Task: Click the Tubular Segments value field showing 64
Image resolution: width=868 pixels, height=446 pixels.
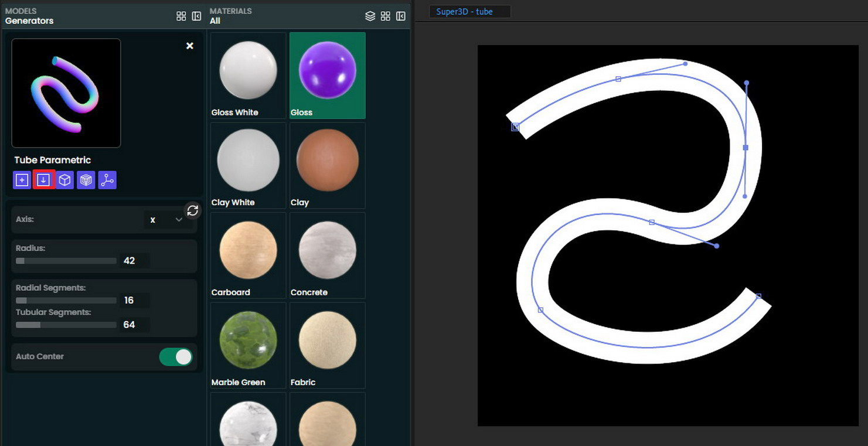Action: click(x=135, y=325)
